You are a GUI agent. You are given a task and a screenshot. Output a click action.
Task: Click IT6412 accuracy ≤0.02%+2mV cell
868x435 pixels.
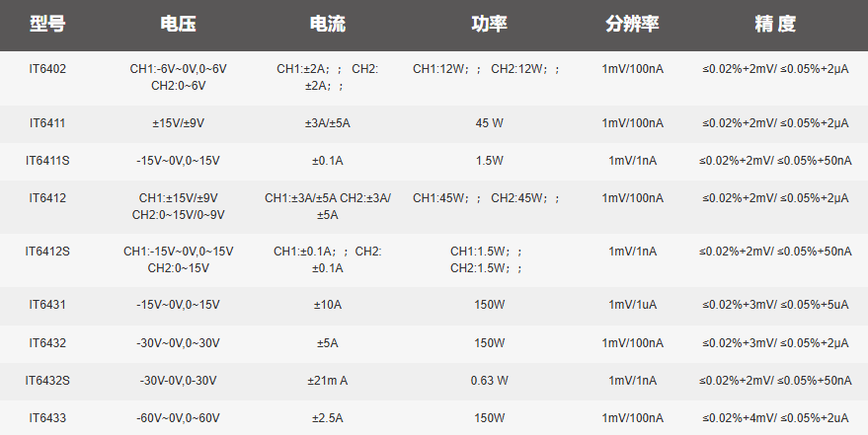pos(775,198)
